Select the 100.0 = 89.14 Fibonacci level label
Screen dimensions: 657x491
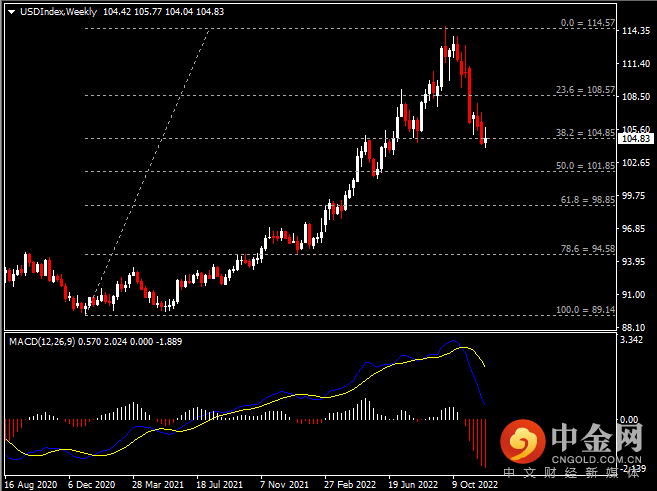(583, 309)
